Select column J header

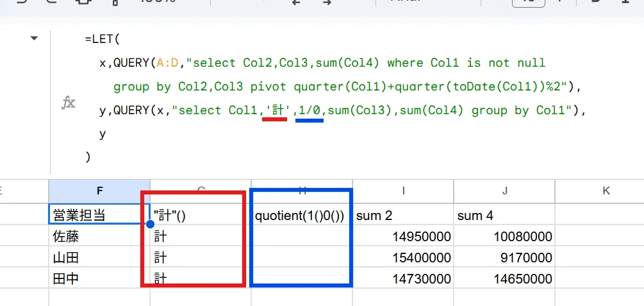pos(504,191)
